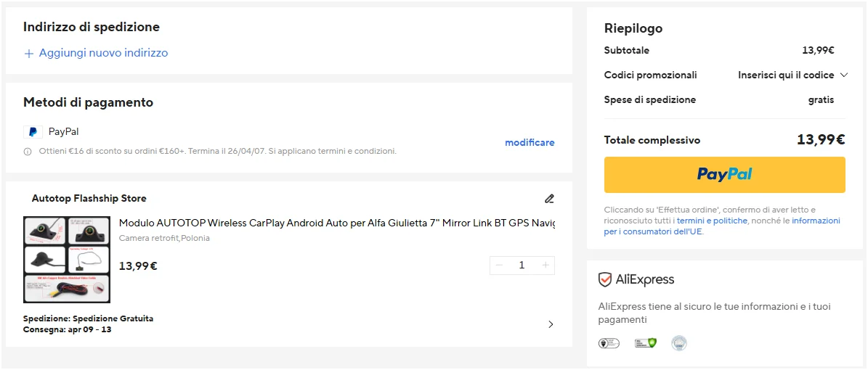
Task: Click the info icon beside the €16 discount note
Action: [28, 151]
